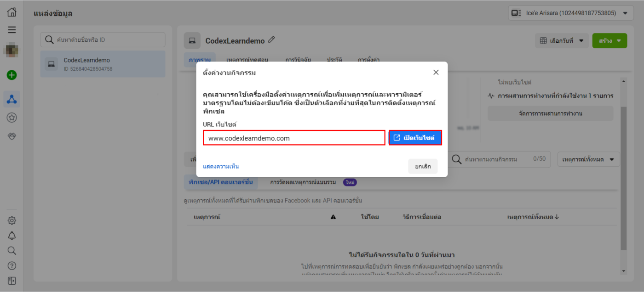Select the data sources triangle icon

click(12, 99)
